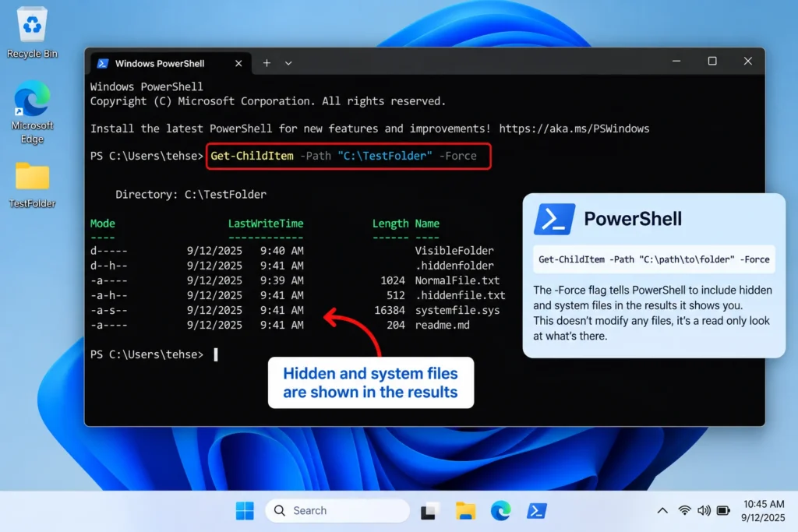Click the .hiddenfolder entry
This screenshot has height=532, width=798.
(454, 266)
